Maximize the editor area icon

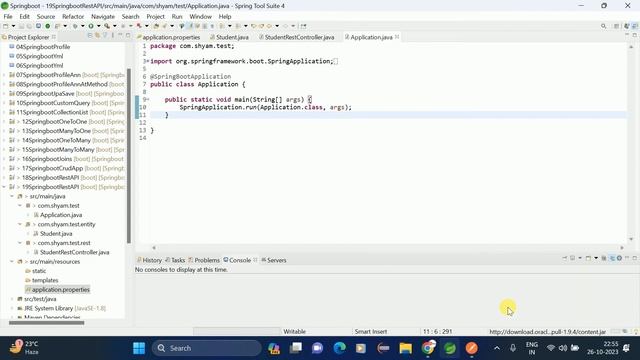(635, 36)
